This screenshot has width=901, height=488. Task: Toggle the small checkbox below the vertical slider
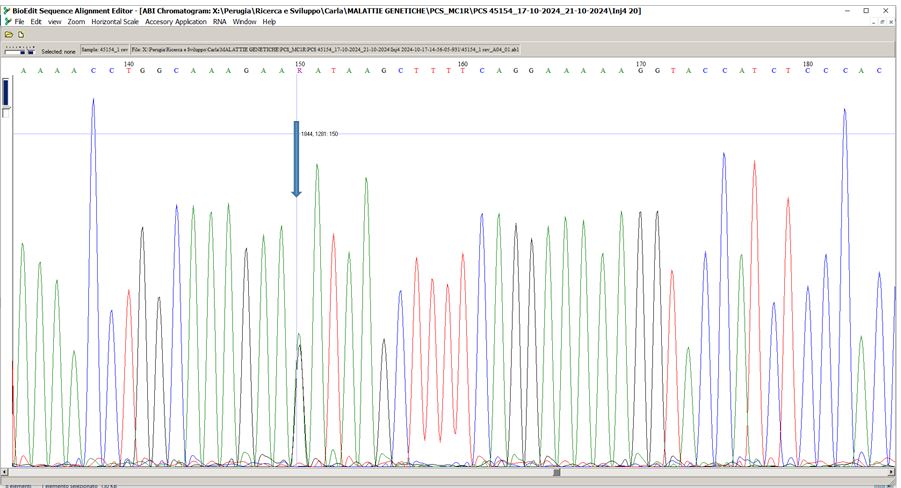5,112
